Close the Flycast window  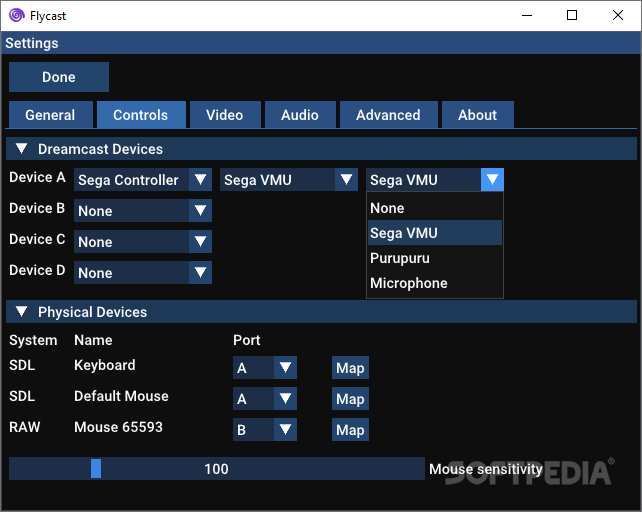(x=618, y=16)
